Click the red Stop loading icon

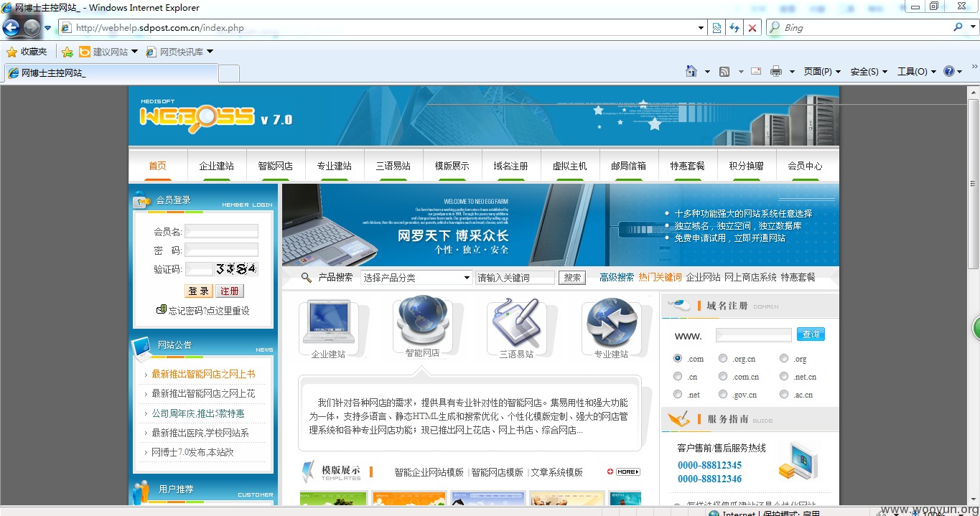[752, 28]
